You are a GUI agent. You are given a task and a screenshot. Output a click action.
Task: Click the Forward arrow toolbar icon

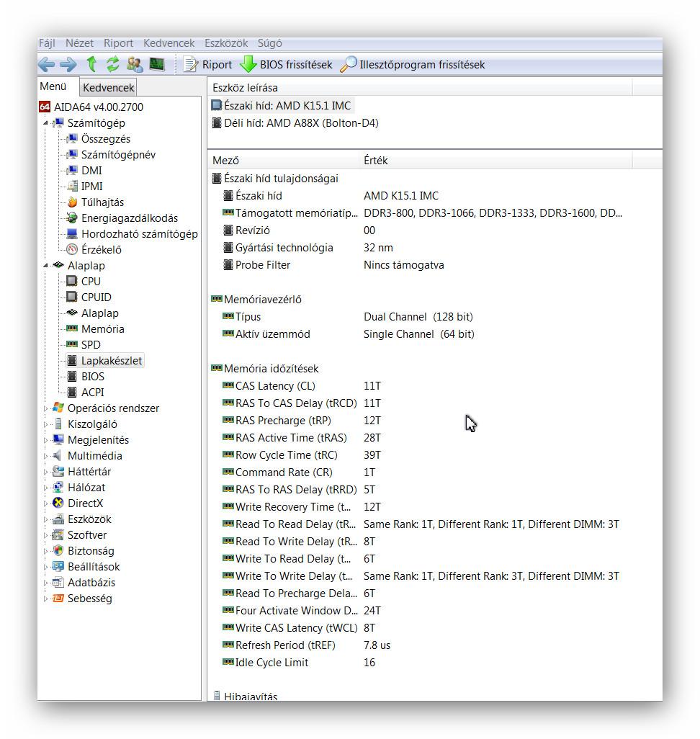[68, 64]
